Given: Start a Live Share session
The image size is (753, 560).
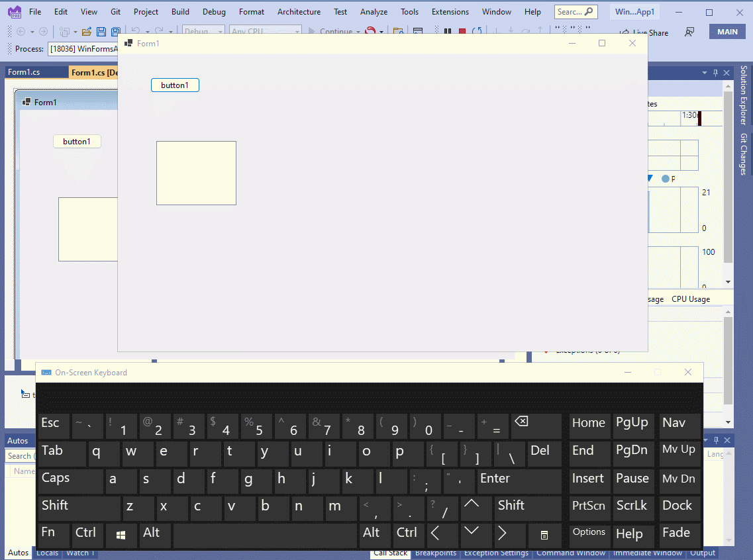Looking at the screenshot, I should 643,32.
